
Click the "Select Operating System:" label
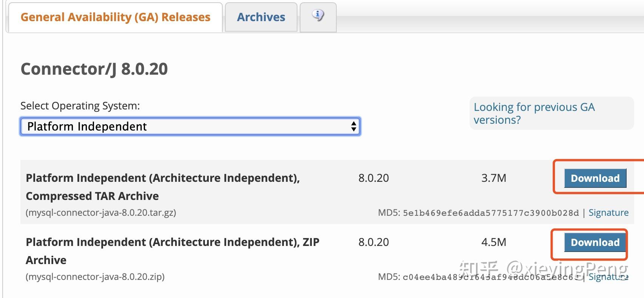tap(80, 106)
